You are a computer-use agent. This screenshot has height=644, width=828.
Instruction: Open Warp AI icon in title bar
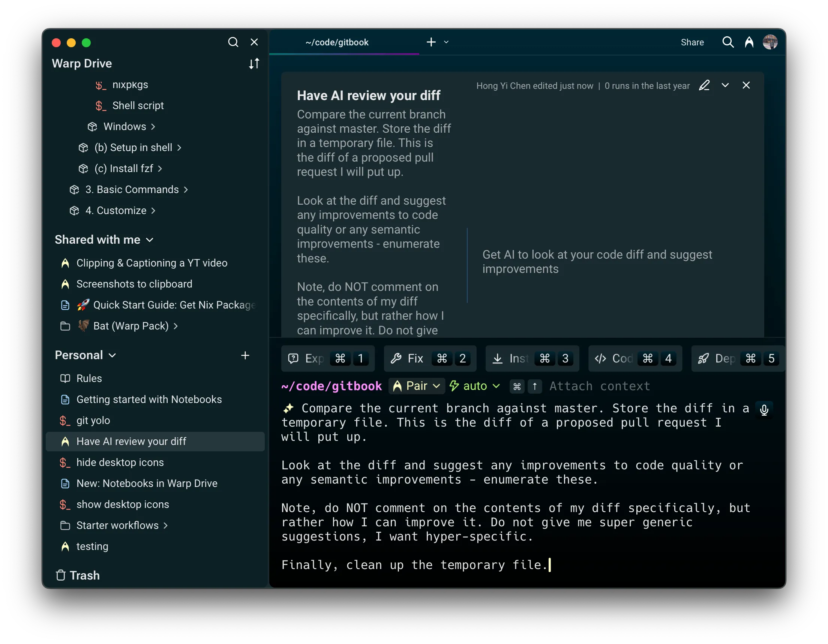(749, 42)
